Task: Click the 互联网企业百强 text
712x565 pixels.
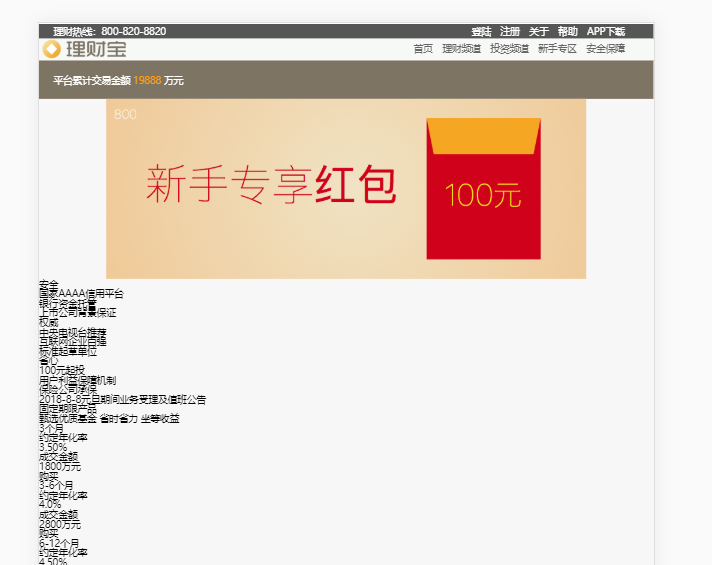Action: point(73,342)
